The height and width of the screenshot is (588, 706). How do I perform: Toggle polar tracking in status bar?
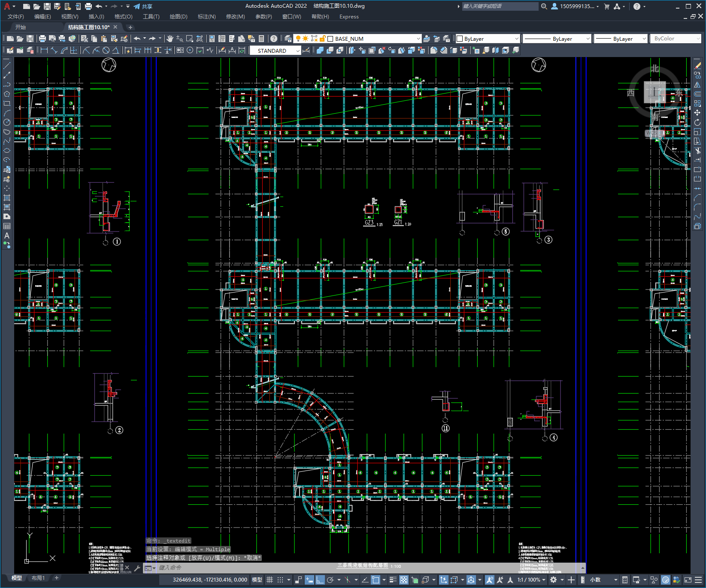coord(330,580)
